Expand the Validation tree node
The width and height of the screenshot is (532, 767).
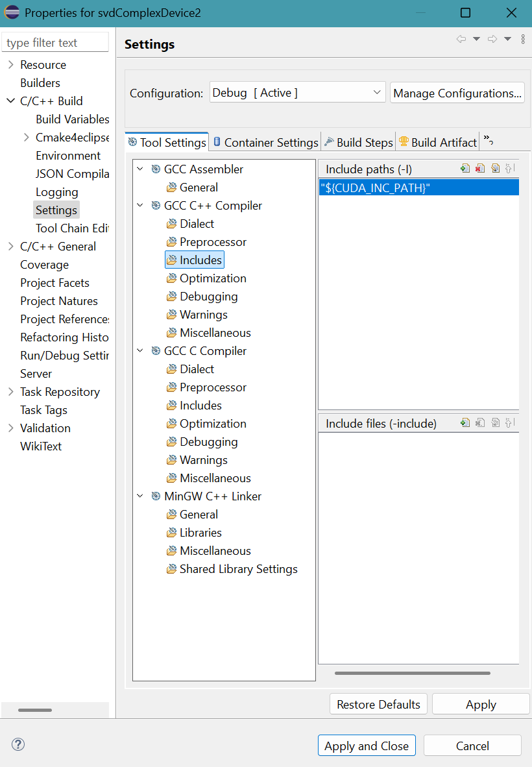(10, 428)
